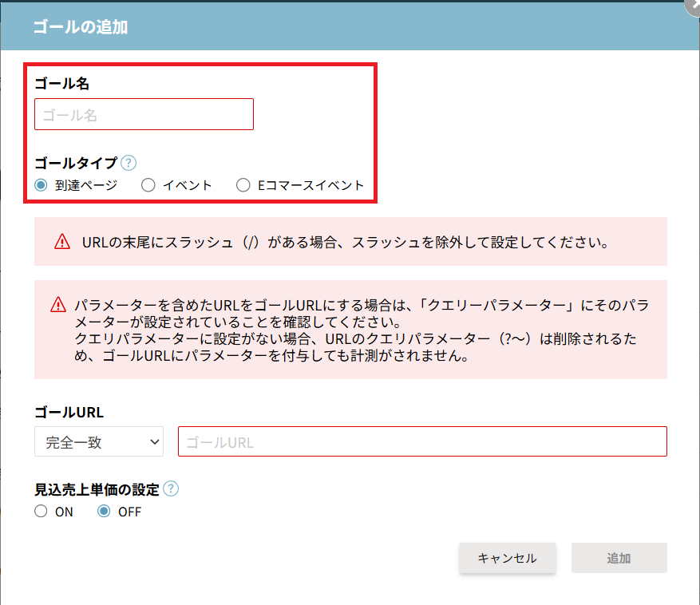
Task: Click the warning triangle in the parameter notice
Action: (x=58, y=305)
